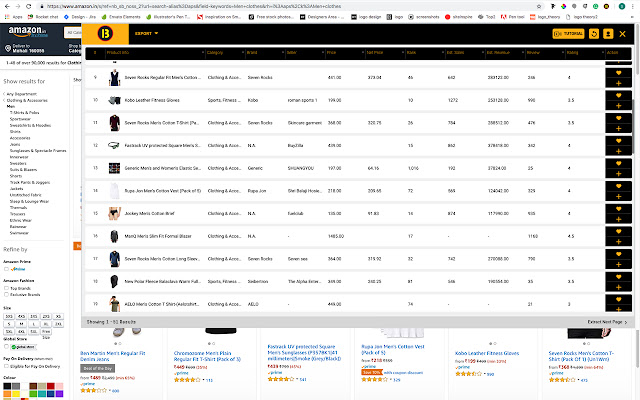This screenshot has width=640, height=400.
Task: Favorite the MarQ Slim Fit Formal Blazer row
Action: [618, 231]
